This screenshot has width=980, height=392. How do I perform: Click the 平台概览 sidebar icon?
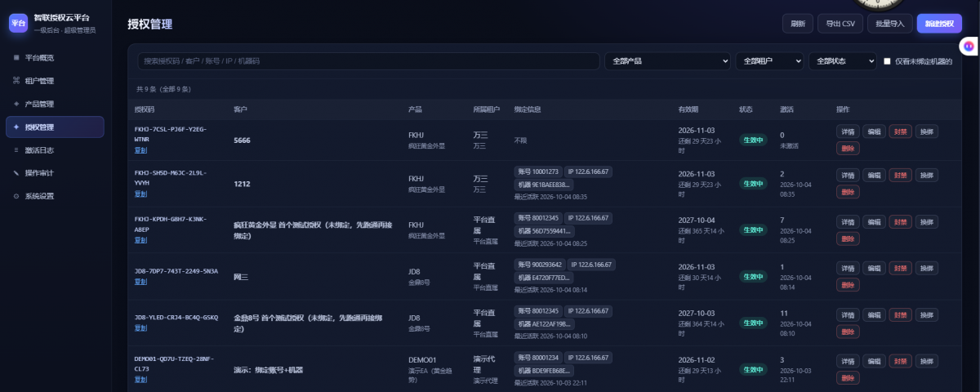tap(16, 58)
